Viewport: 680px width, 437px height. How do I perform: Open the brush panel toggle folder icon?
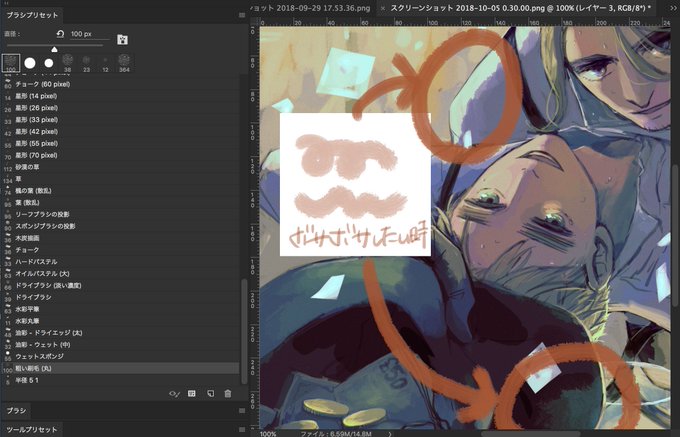(x=122, y=39)
